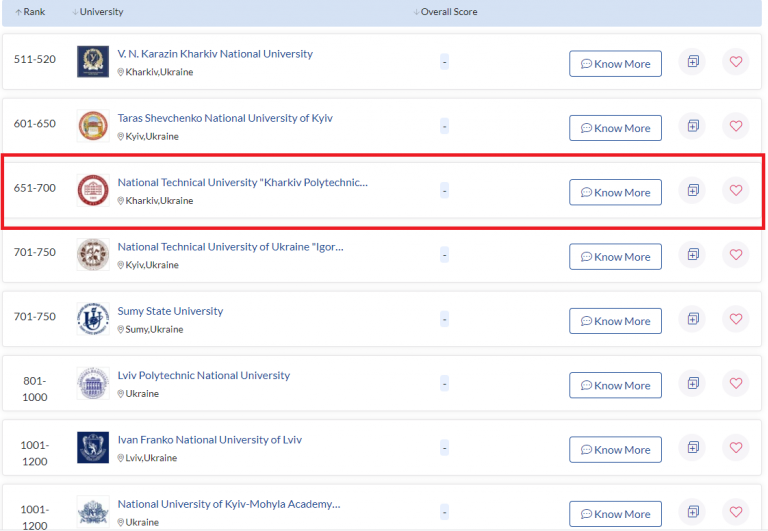Click Kyiv-Mohyla Academy university logo

(93, 512)
